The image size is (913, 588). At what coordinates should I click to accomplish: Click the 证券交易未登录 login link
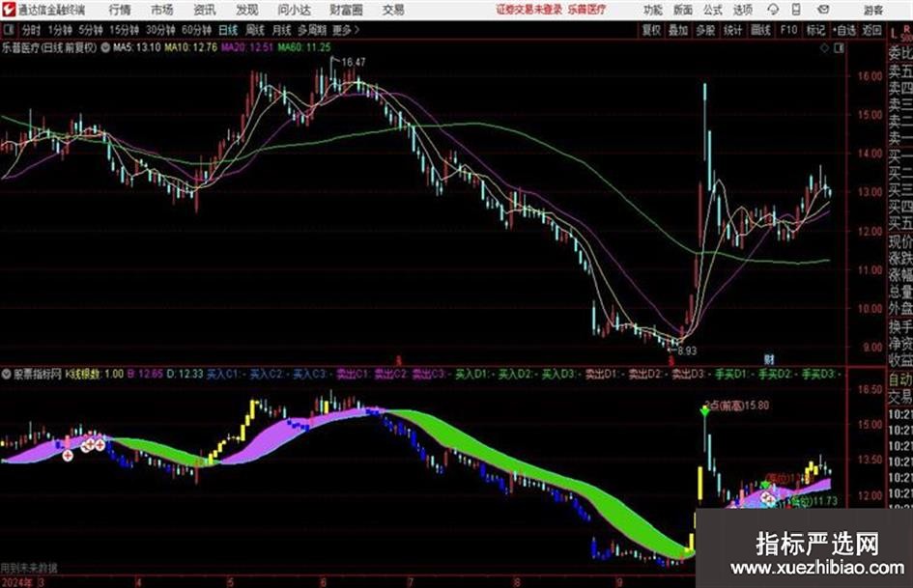(529, 10)
